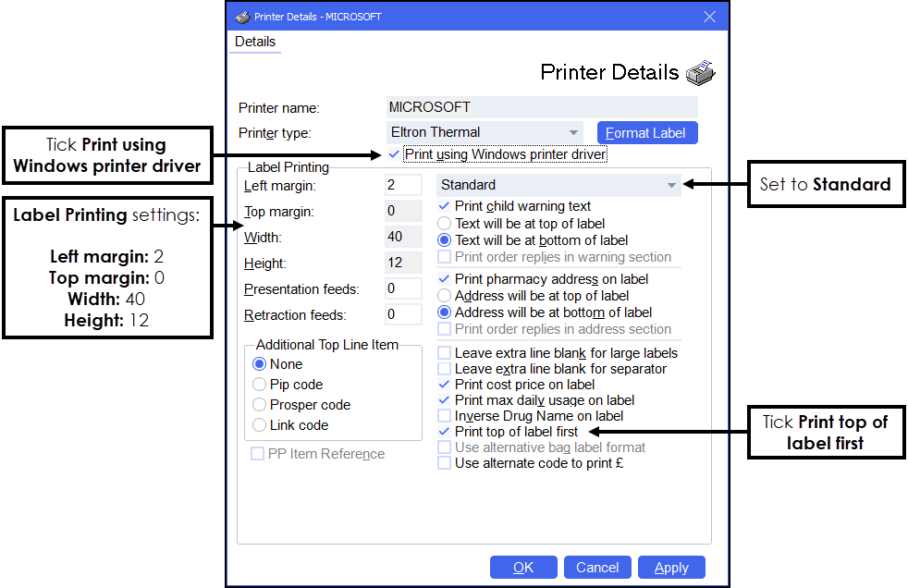The width and height of the screenshot is (908, 588).
Task: Focus the Presentation feeds field
Action: point(403,288)
